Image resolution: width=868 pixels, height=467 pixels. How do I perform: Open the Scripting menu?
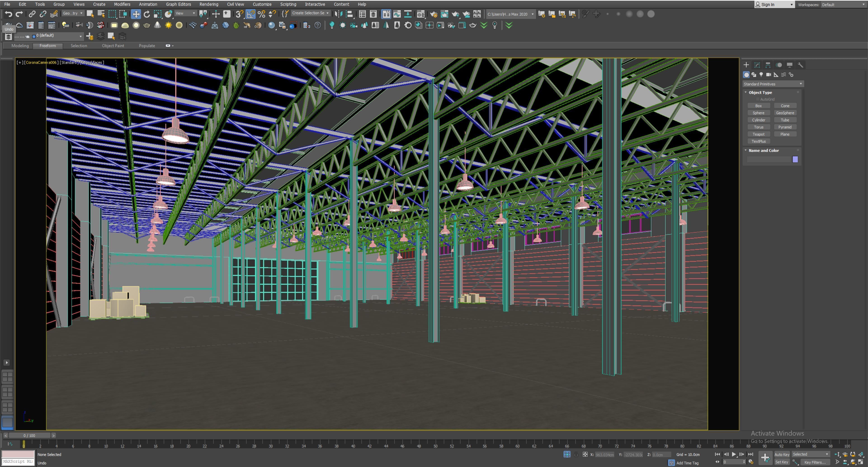point(288,4)
